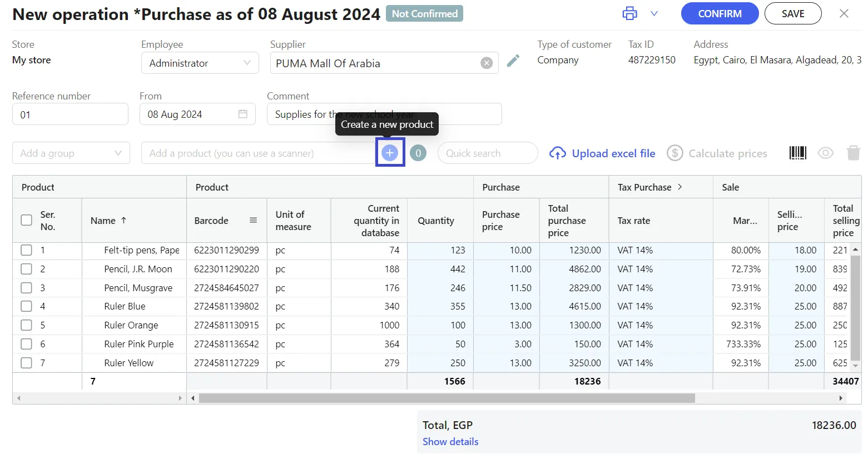This screenshot has height=454, width=868.
Task: Check the Ruler Yellow row checkbox
Action: click(x=26, y=363)
